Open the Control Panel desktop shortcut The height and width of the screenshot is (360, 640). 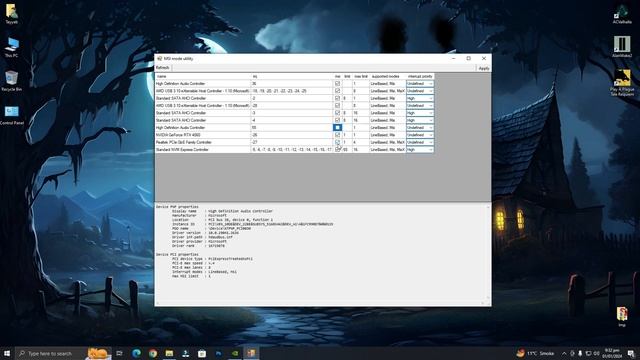tap(11, 114)
